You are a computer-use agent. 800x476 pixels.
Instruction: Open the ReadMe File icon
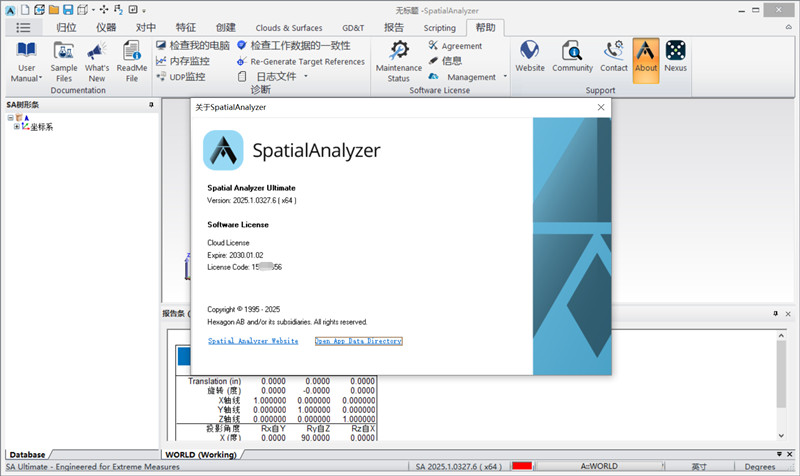(132, 51)
